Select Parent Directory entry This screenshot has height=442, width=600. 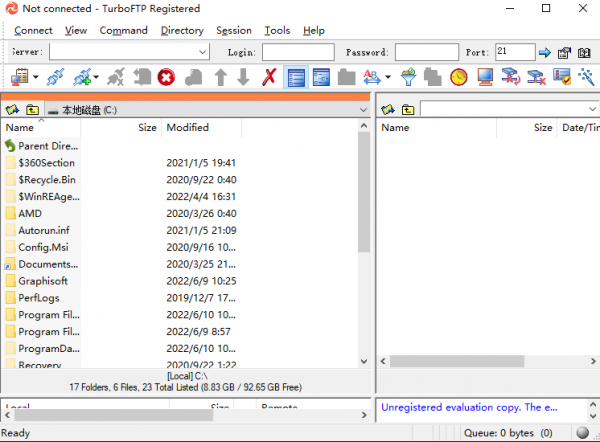click(x=42, y=146)
